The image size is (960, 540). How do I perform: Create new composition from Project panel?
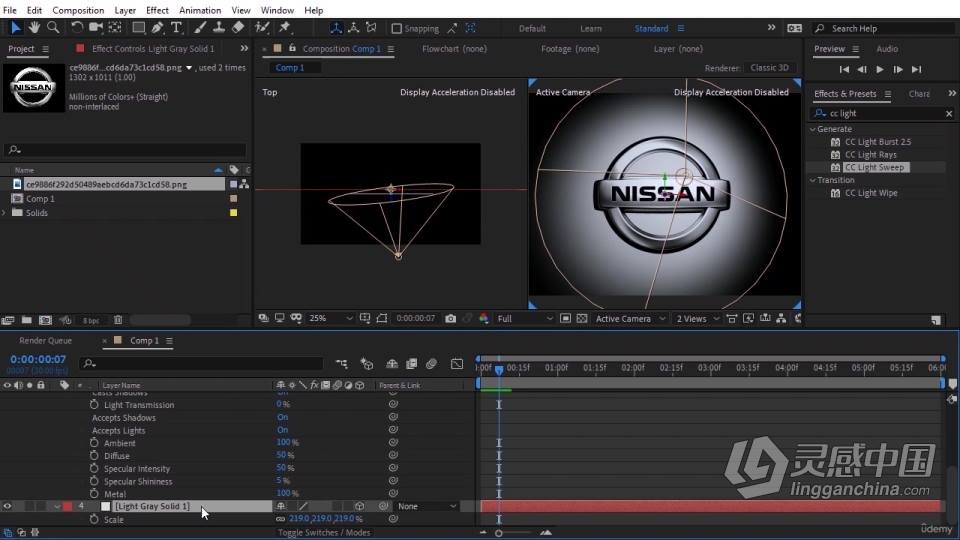tap(45, 320)
